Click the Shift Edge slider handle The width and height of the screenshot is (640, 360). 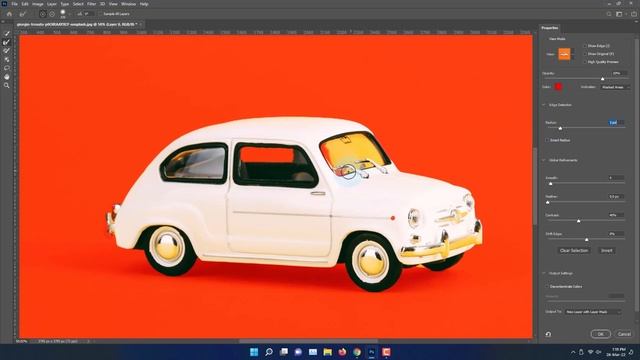tap(587, 240)
